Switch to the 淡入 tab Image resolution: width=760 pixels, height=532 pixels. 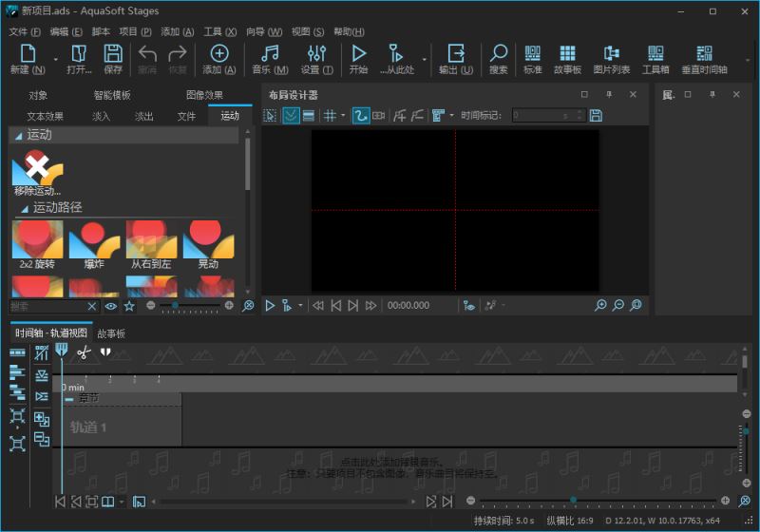pos(102,116)
